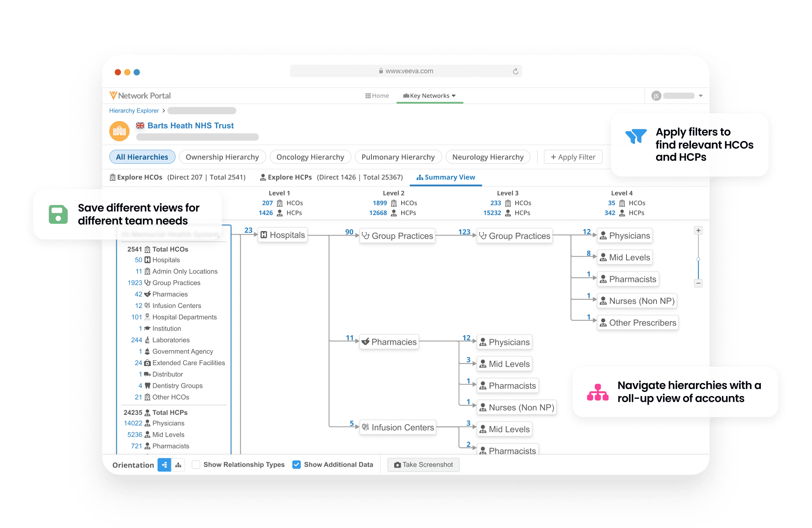Click the Veeva Network Portal logo
Screen dimensions: 812x528
140,95
